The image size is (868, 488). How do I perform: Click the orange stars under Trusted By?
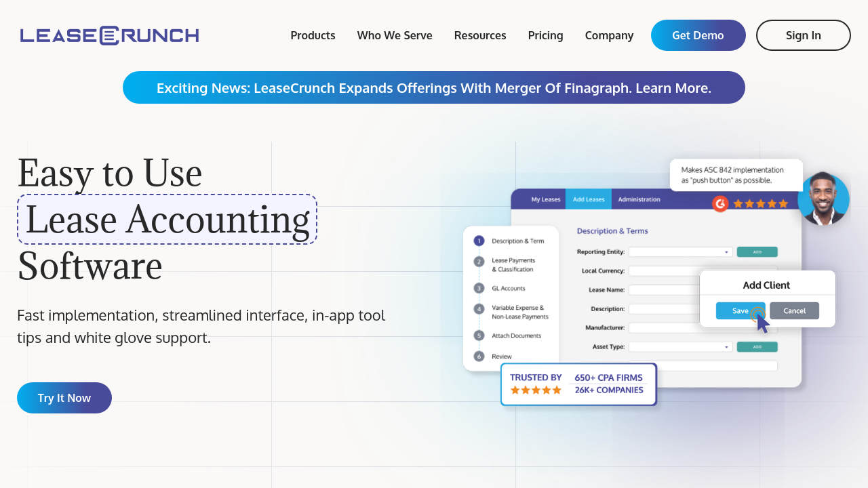[x=536, y=390]
